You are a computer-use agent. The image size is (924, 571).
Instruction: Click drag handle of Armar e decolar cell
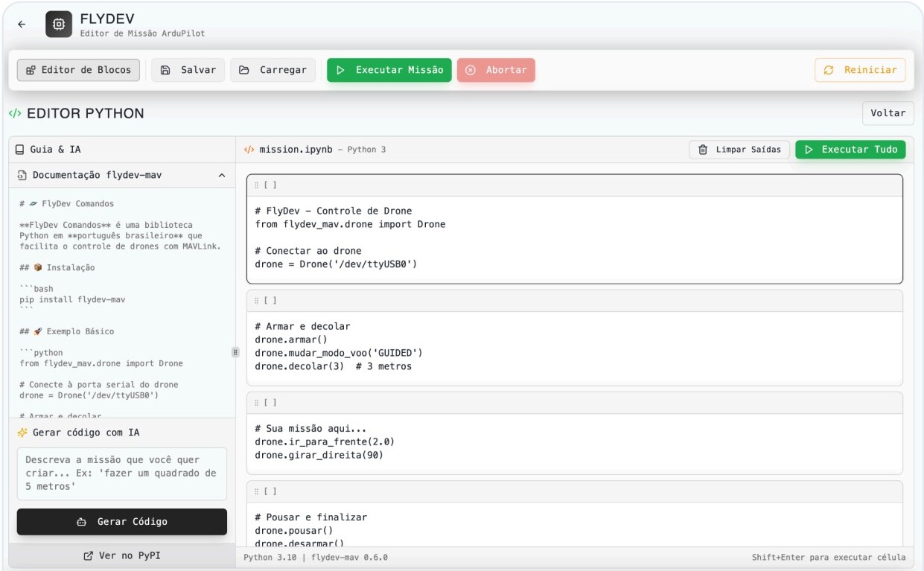257,301
